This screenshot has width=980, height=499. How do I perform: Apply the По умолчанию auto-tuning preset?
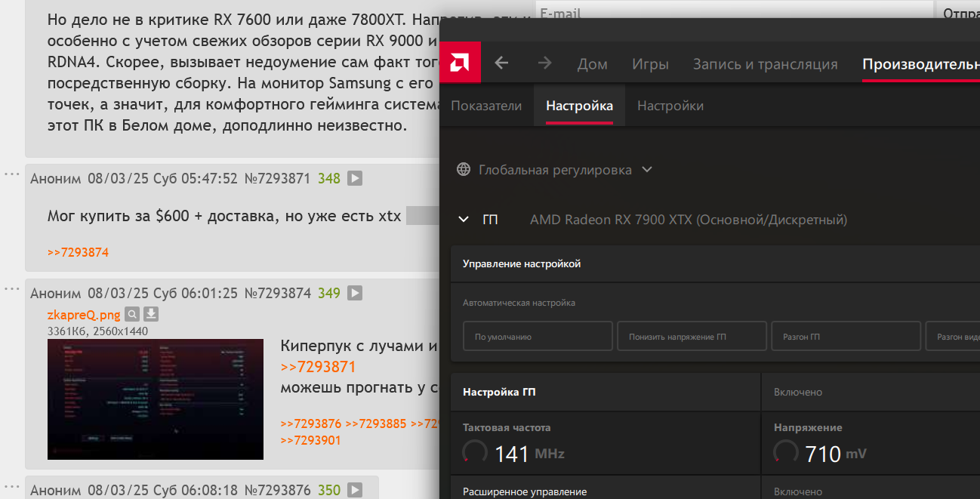(538, 337)
